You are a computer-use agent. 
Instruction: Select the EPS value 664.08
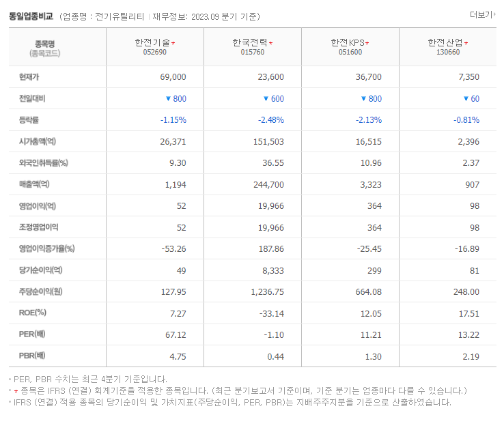[368, 292]
